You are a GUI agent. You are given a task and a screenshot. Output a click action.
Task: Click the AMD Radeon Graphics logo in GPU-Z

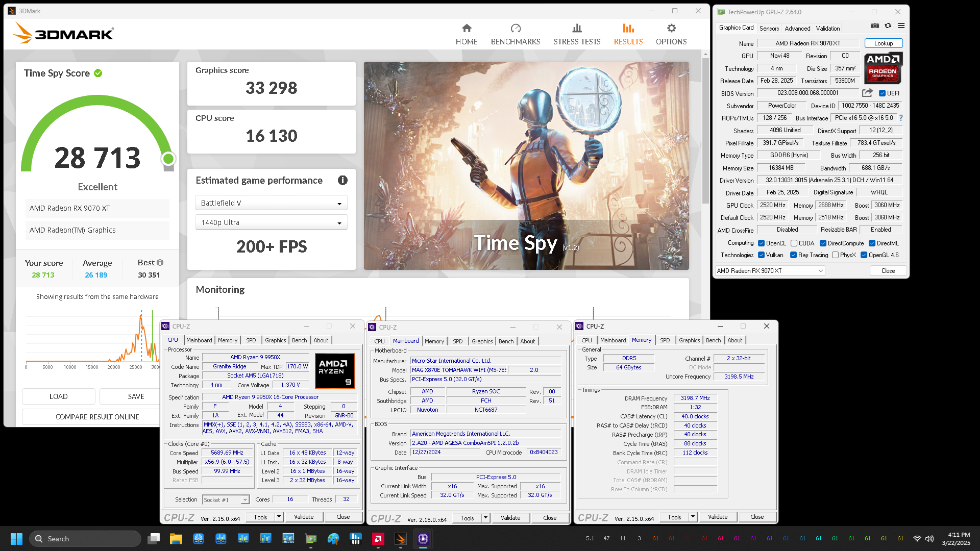[883, 68]
